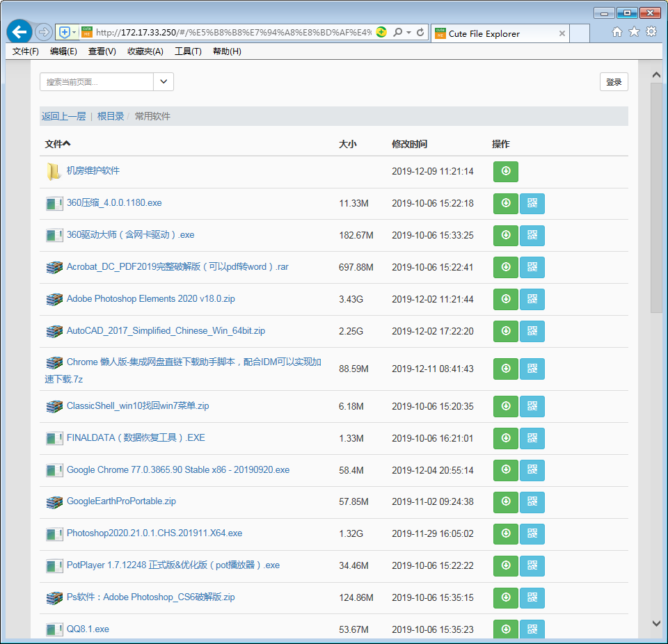Download Adobe Photoshop Elements 2020 zip
This screenshot has height=644, width=668.
coord(505,299)
